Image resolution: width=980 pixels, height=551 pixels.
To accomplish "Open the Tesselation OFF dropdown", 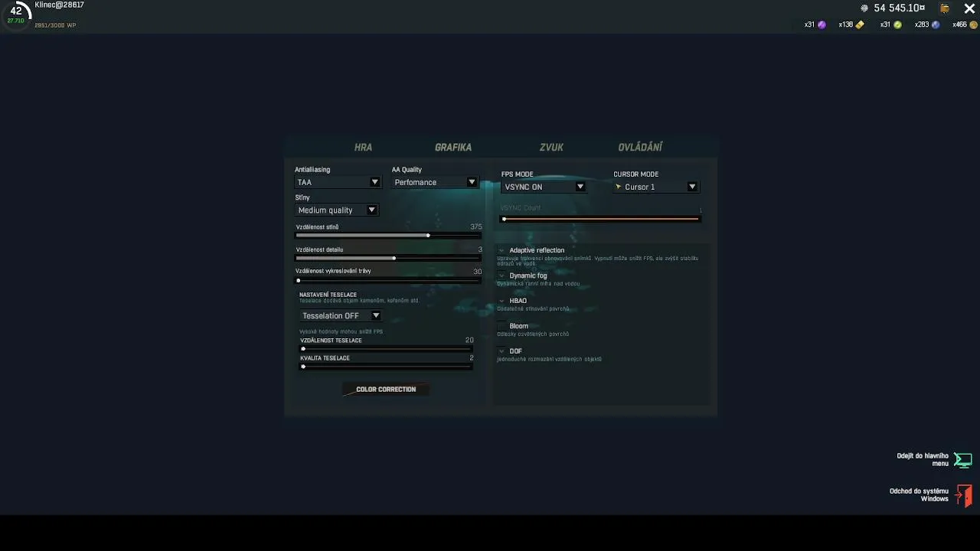I will [341, 315].
